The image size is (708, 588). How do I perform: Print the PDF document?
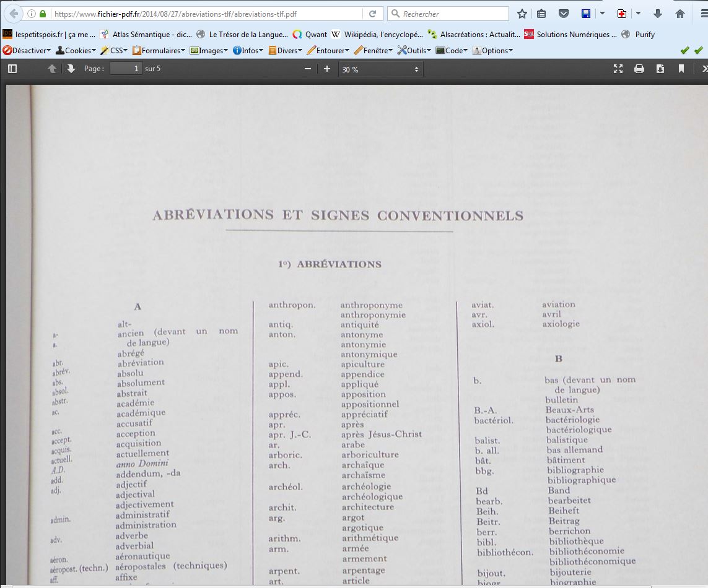click(639, 69)
